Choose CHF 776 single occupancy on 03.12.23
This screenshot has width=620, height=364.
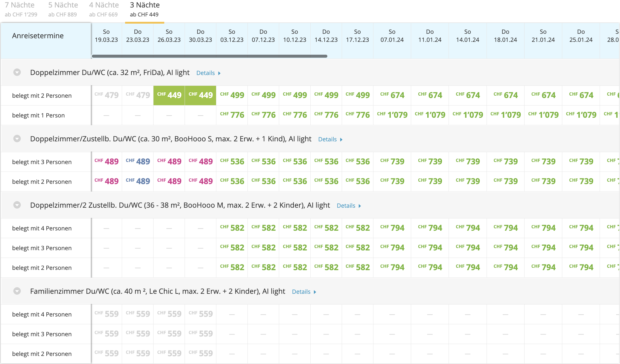(x=232, y=115)
